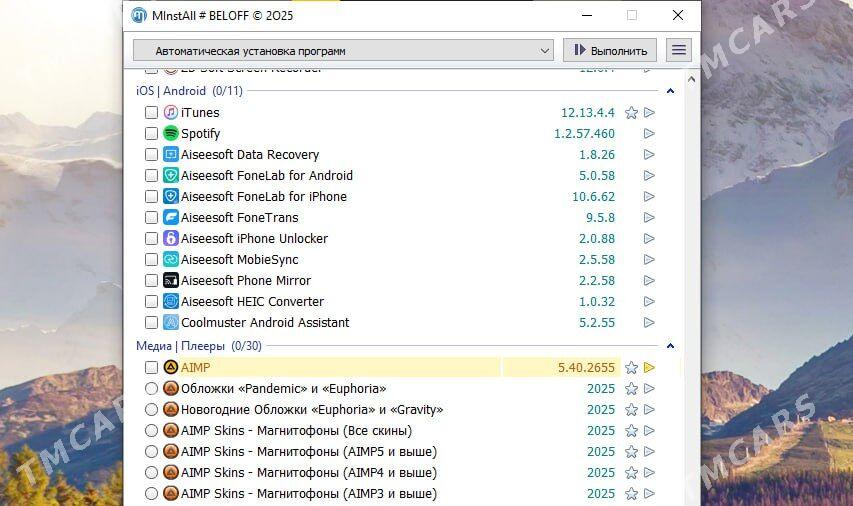The height and width of the screenshot is (506, 853).
Task: Open the hamburger menu button
Action: click(678, 50)
